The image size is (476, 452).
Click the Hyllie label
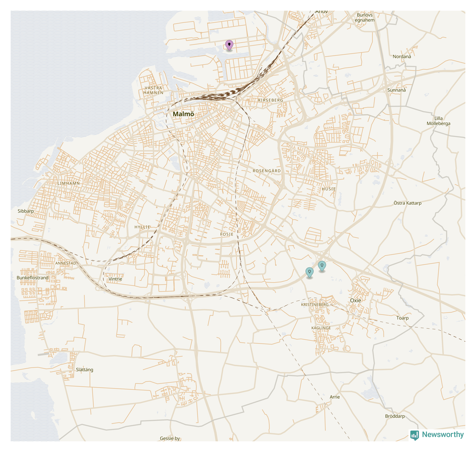142,227
